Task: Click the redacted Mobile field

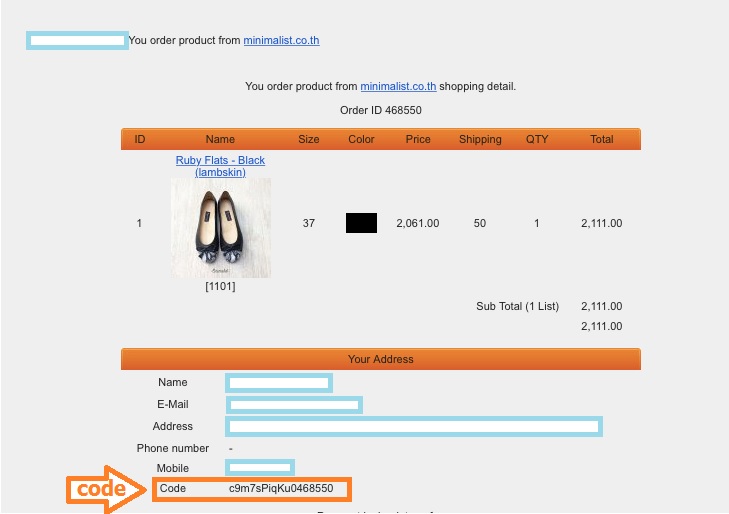Action: click(x=260, y=468)
